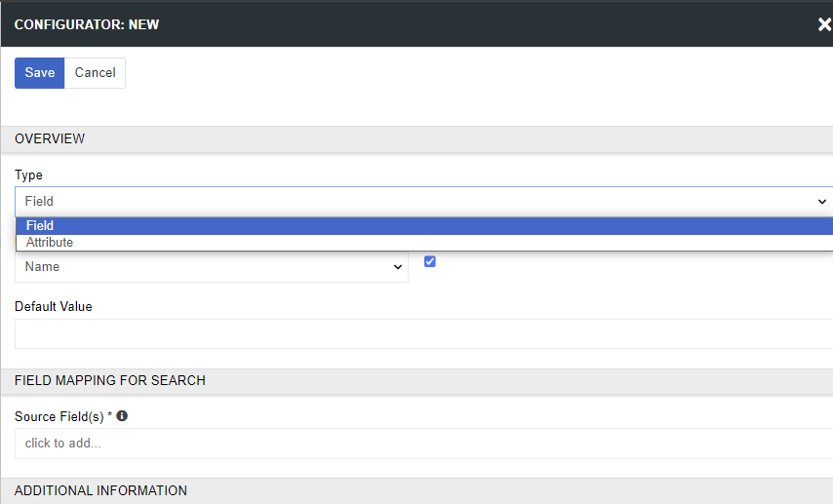Click the ADDITIONAL INFORMATION section header

point(100,490)
